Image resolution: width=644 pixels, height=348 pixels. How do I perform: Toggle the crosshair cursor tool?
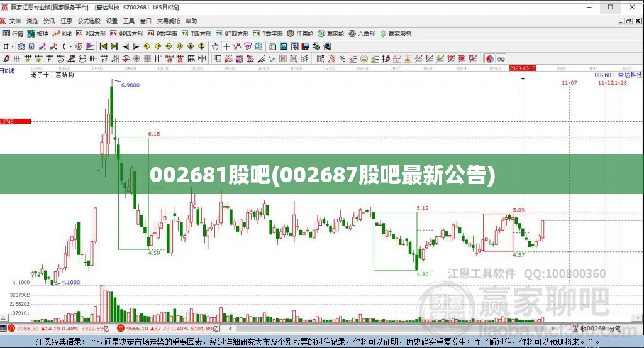(x=226, y=46)
